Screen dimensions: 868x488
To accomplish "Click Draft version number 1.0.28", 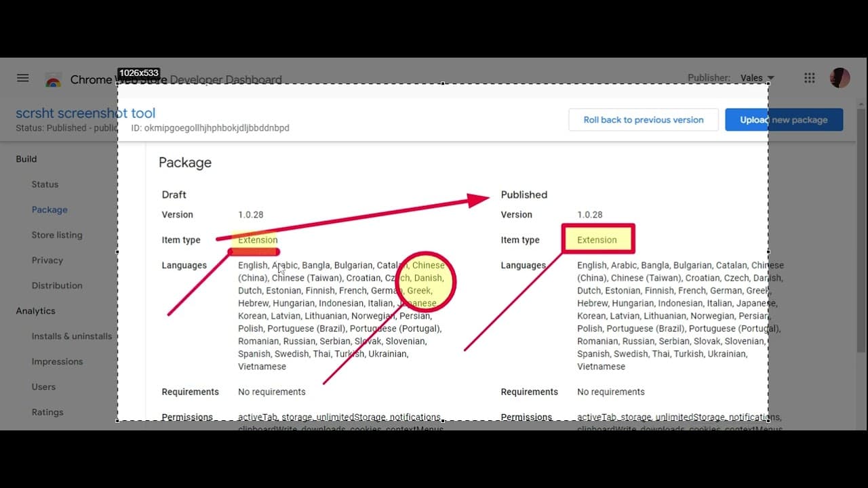I will (x=251, y=214).
